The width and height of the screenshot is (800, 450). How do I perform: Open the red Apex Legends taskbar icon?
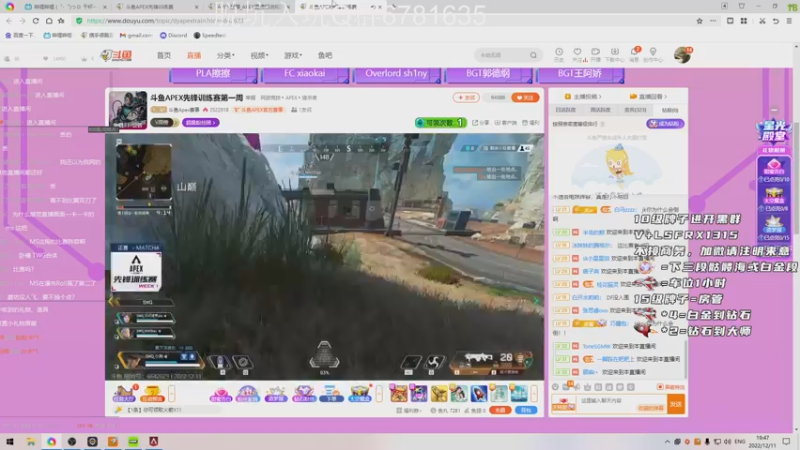(154, 442)
